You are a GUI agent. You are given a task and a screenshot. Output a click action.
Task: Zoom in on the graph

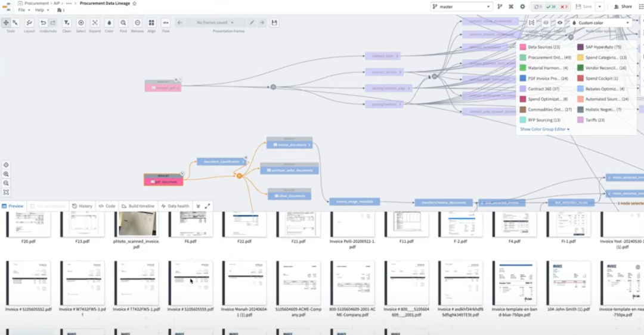[6, 174]
